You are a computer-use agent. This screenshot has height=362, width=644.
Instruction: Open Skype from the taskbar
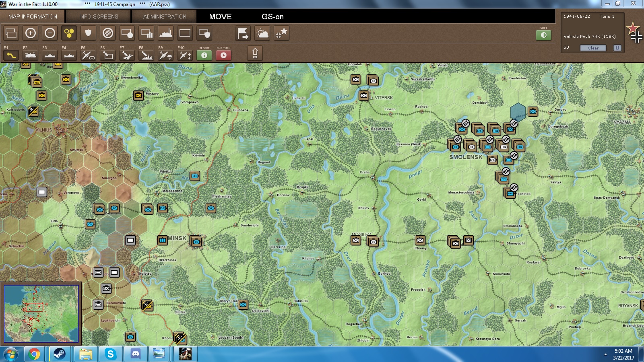110,354
